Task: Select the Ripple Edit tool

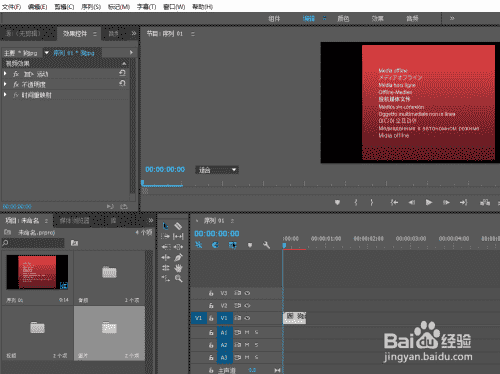Action: [x=165, y=257]
